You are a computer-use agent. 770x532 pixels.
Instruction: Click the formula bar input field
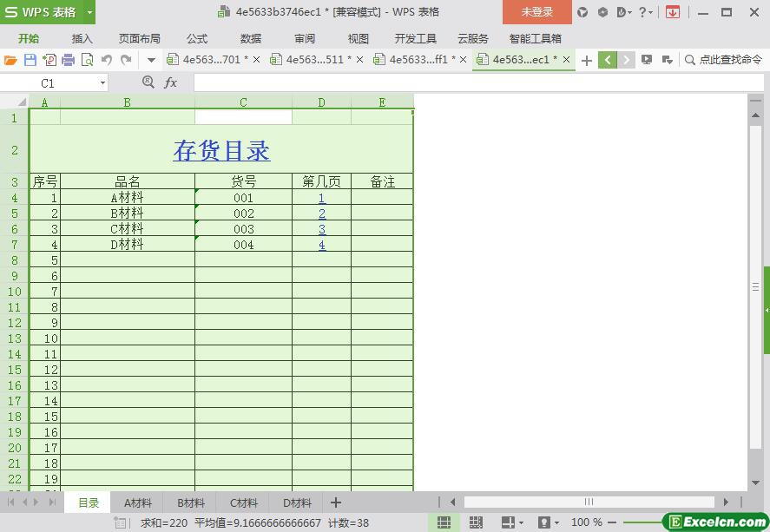[x=469, y=82]
